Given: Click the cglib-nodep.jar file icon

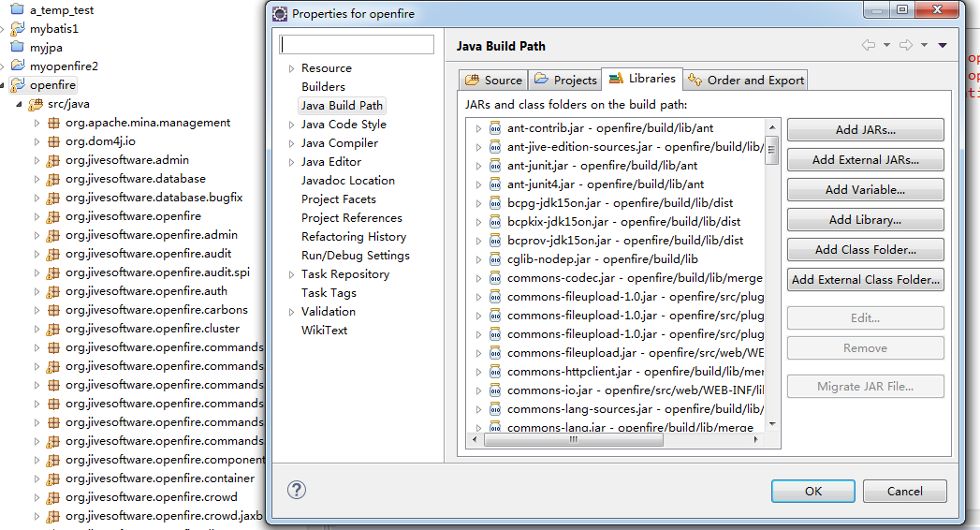Looking at the screenshot, I should (495, 259).
